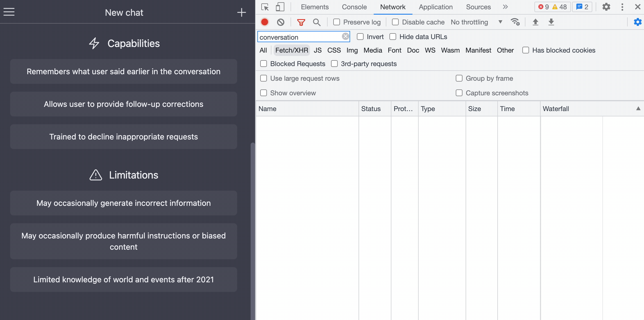Screen dimensions: 644x320
Task: Select the Network tab
Action: pyautogui.click(x=393, y=7)
